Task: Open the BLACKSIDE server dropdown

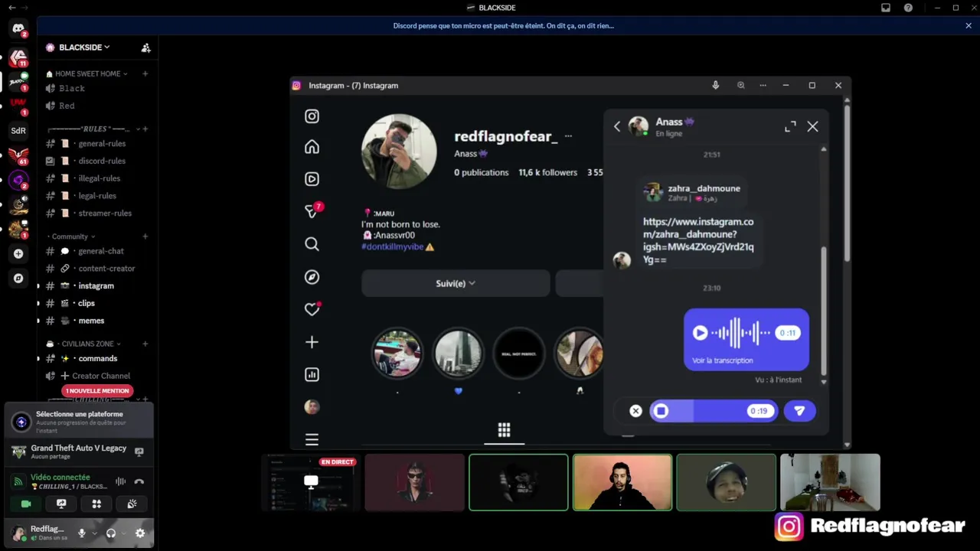Action: (84, 47)
